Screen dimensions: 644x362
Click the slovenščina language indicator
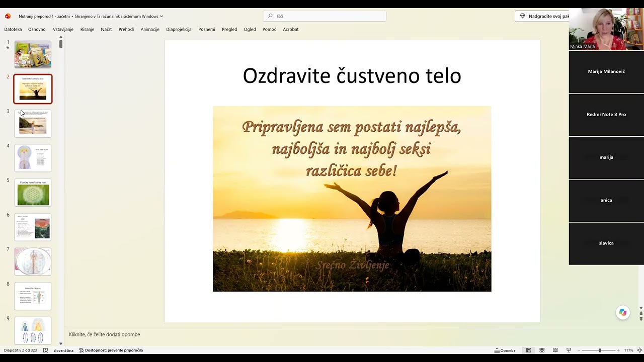pyautogui.click(x=63, y=350)
